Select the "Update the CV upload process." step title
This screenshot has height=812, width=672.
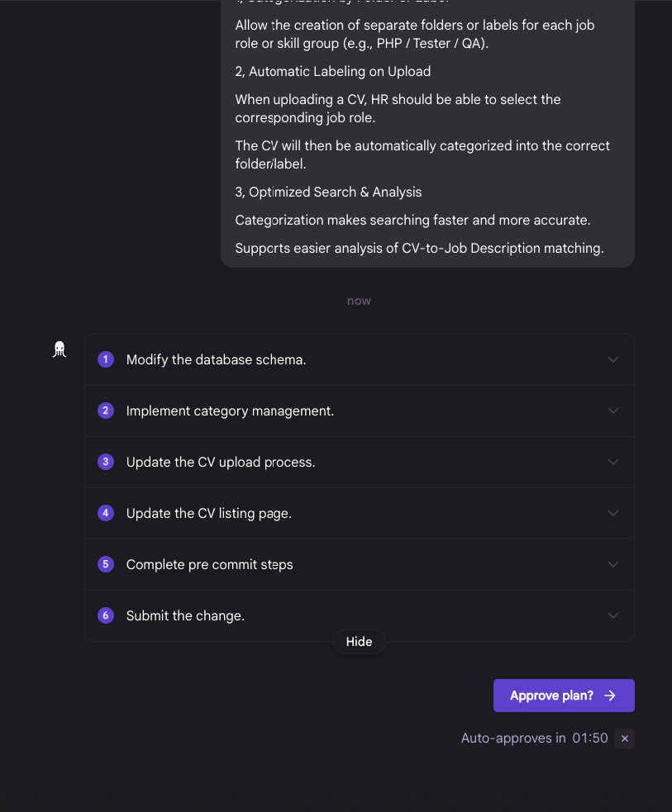pos(221,463)
